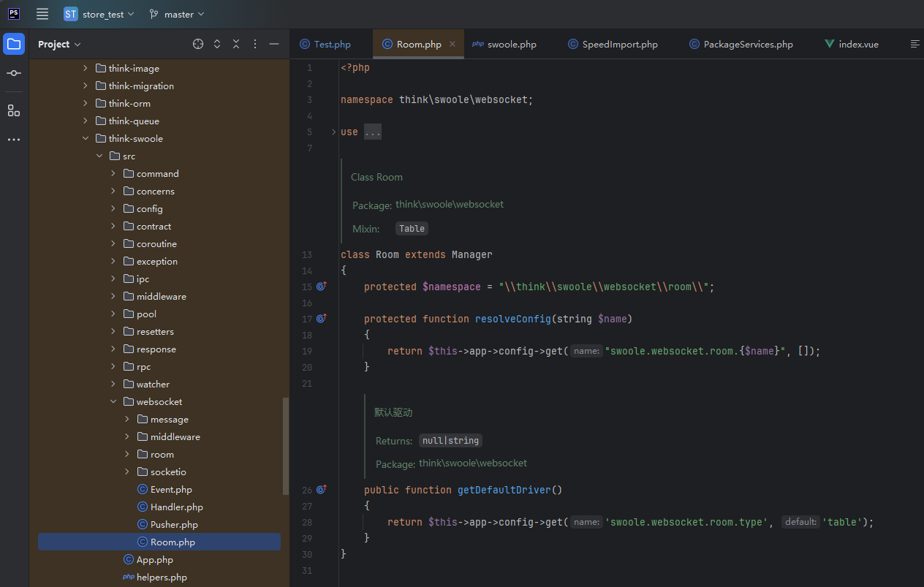
Task: Select the config folder
Action: (x=149, y=208)
